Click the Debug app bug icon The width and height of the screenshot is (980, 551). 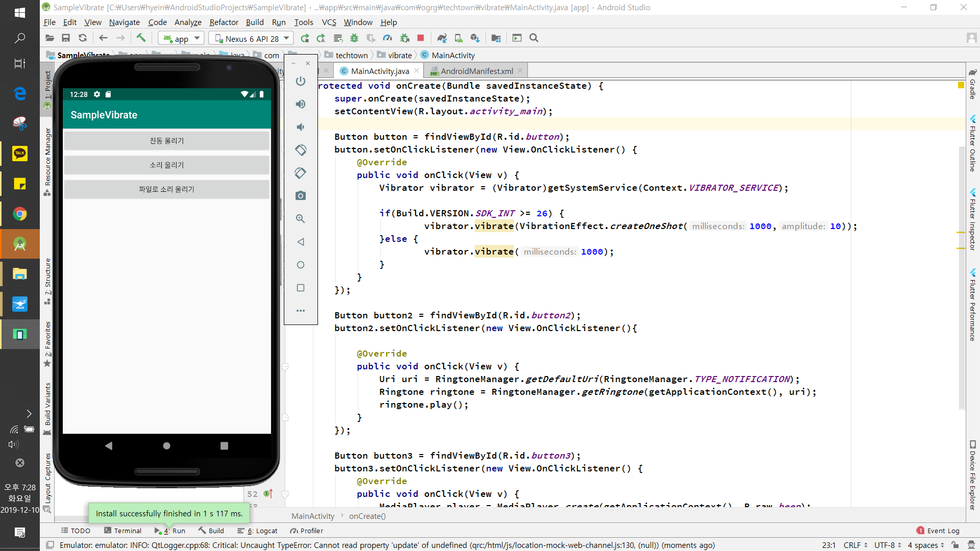(x=354, y=38)
